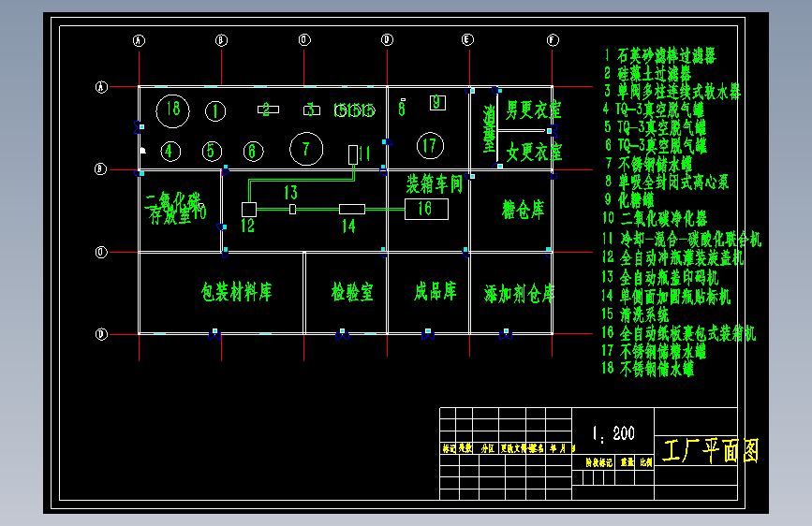812x526 pixels.
Task: Select the circular tank labeled 18 in the floor plan
Action: [x=172, y=110]
